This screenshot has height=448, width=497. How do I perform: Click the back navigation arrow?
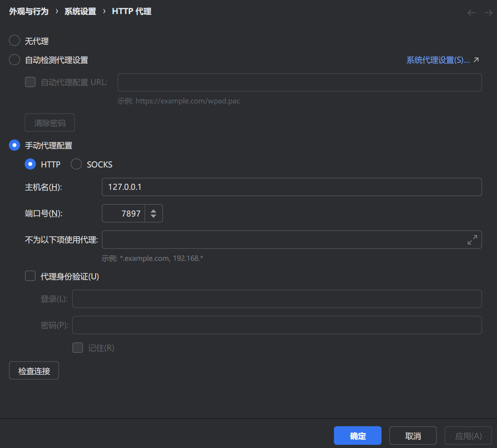click(x=471, y=12)
